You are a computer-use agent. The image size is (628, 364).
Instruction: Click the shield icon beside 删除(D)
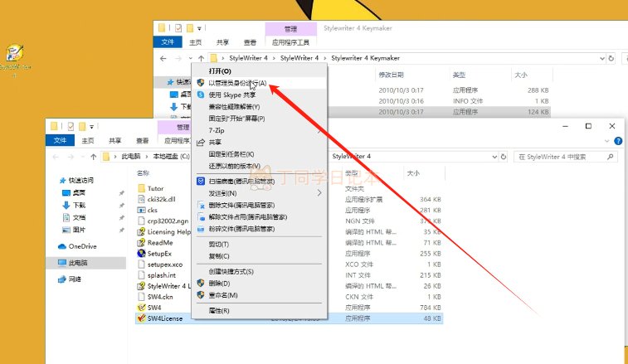point(201,283)
